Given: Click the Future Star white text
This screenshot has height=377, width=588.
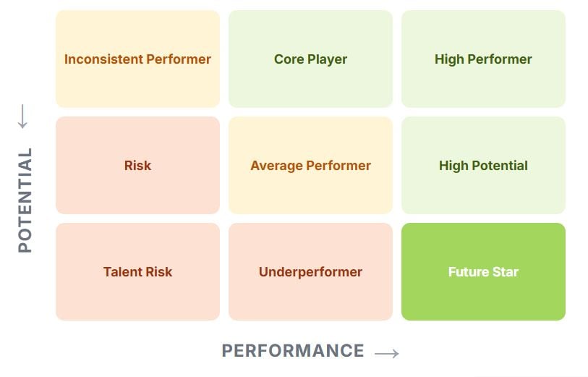Looking at the screenshot, I should [x=483, y=272].
